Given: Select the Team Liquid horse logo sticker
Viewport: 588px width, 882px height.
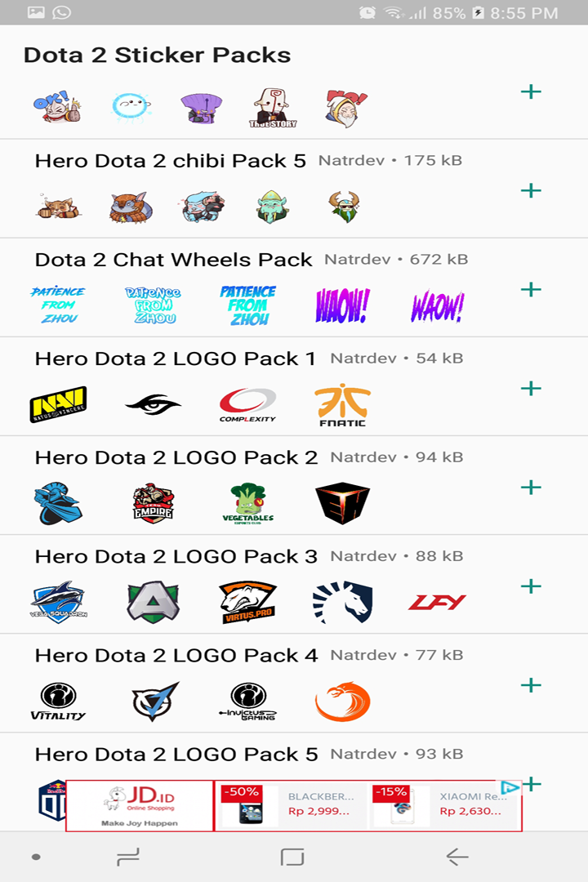Looking at the screenshot, I should tap(342, 603).
